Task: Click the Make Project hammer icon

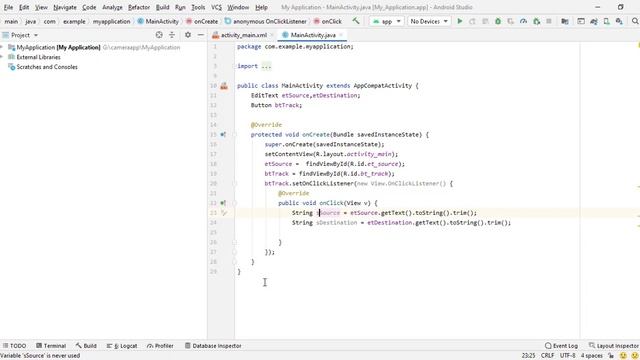Action: click(356, 21)
